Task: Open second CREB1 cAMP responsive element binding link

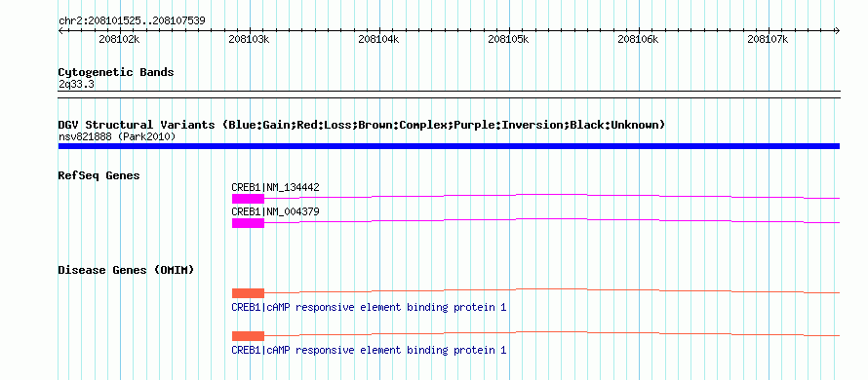Action: click(369, 350)
